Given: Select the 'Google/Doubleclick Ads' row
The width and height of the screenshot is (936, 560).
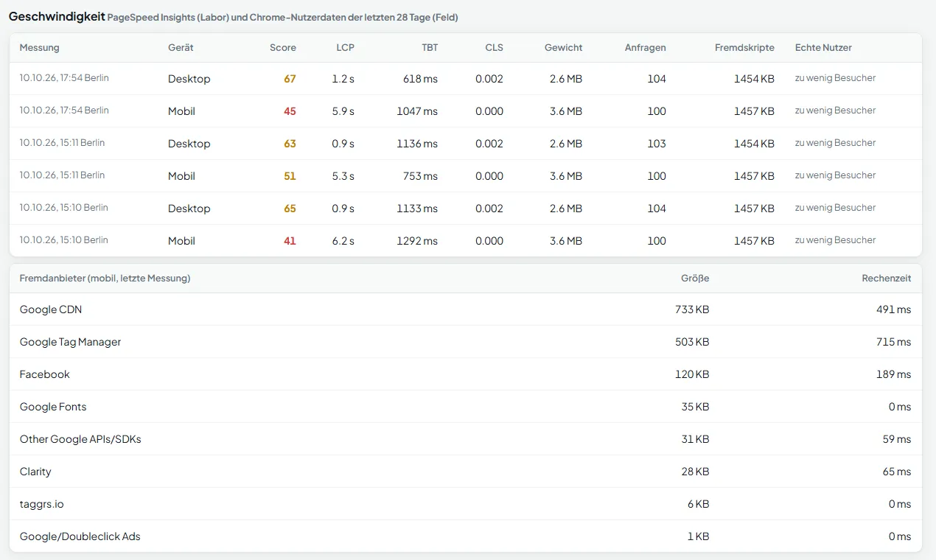Looking at the screenshot, I should coord(465,536).
